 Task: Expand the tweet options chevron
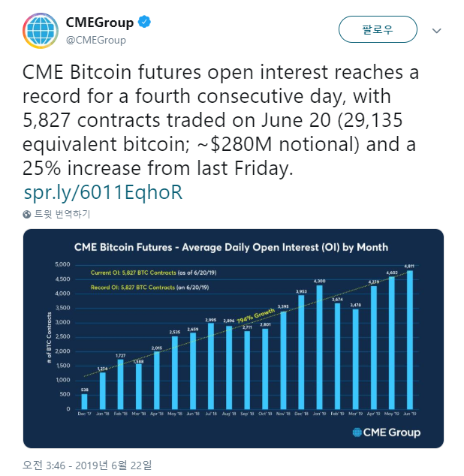pyautogui.click(x=436, y=31)
